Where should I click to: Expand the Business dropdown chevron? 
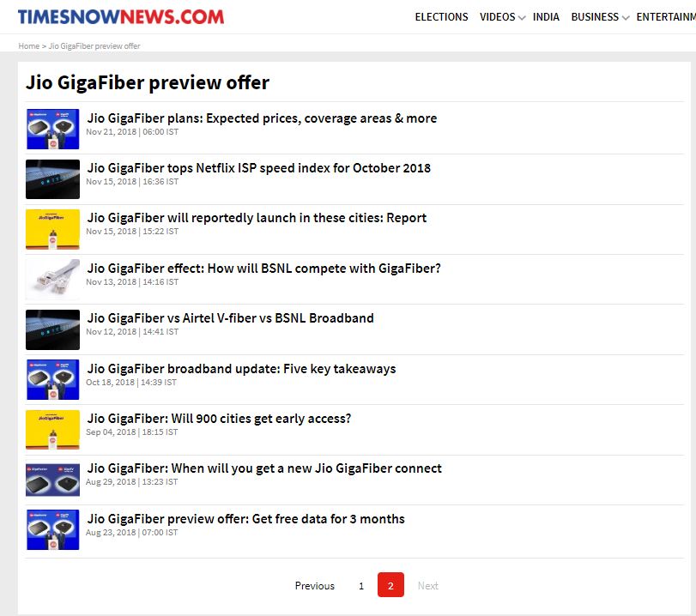(625, 18)
